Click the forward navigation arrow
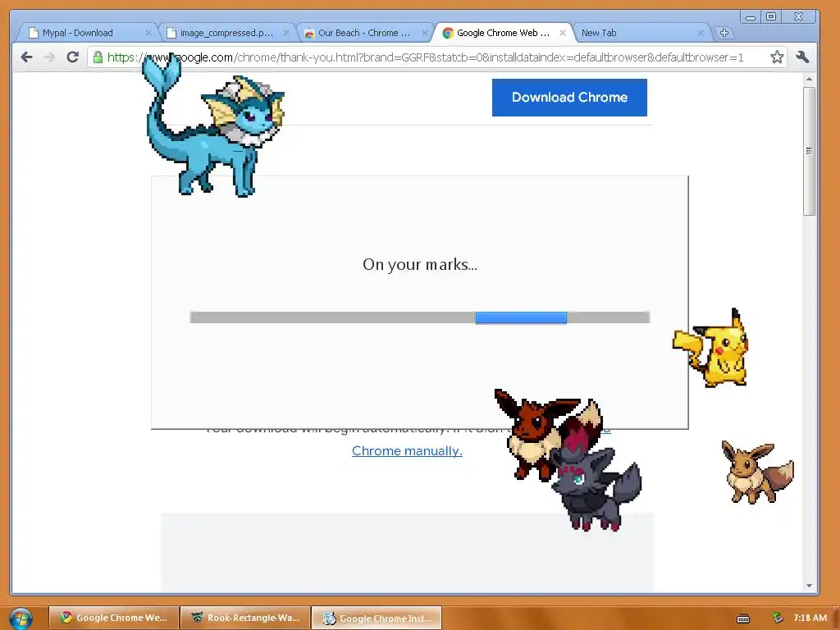The image size is (840, 630). pos(49,57)
